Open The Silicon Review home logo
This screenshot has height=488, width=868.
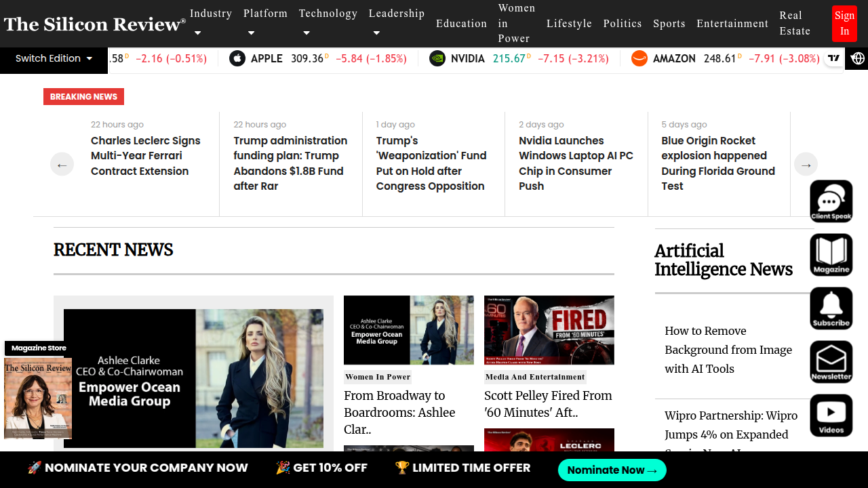(x=95, y=24)
